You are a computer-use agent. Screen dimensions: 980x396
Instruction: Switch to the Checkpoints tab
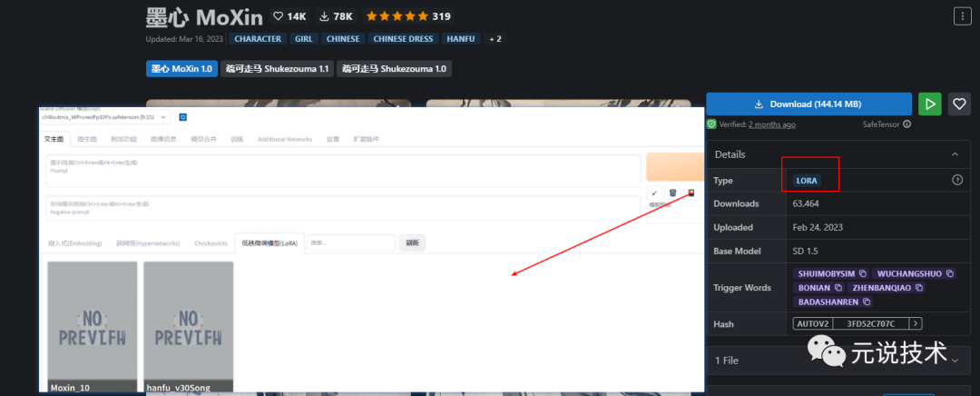click(x=211, y=243)
